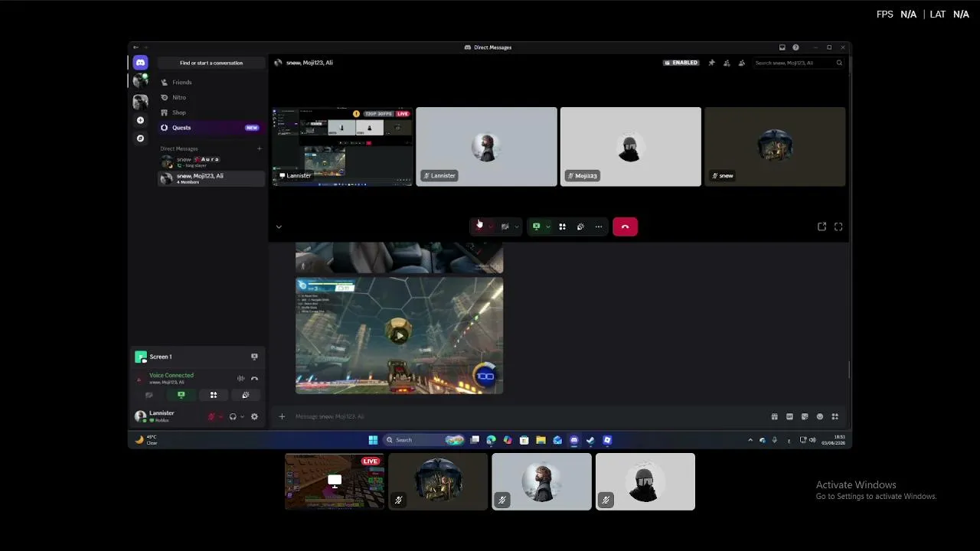Open voice connection stats icon
This screenshot has width=980, height=551.
tap(240, 379)
